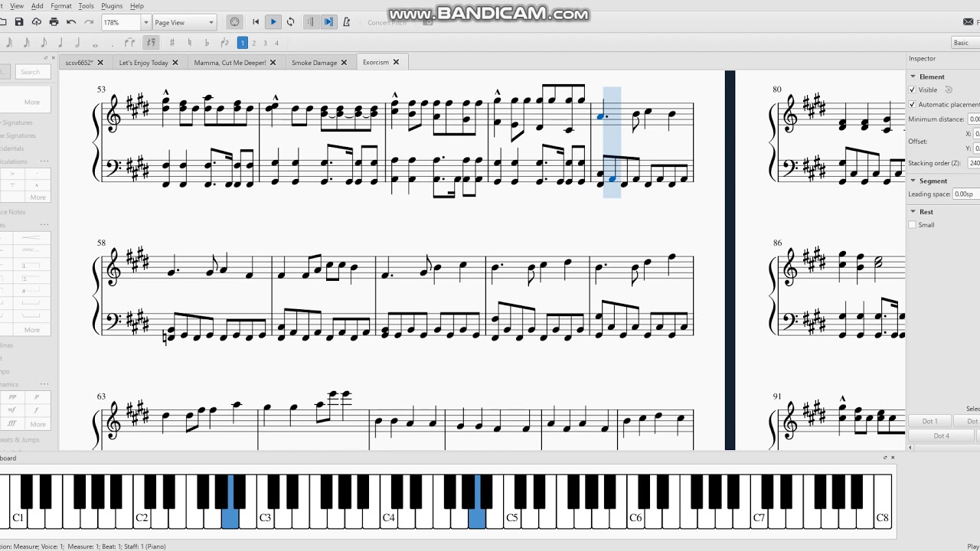Click the Leading space field

pos(966,194)
